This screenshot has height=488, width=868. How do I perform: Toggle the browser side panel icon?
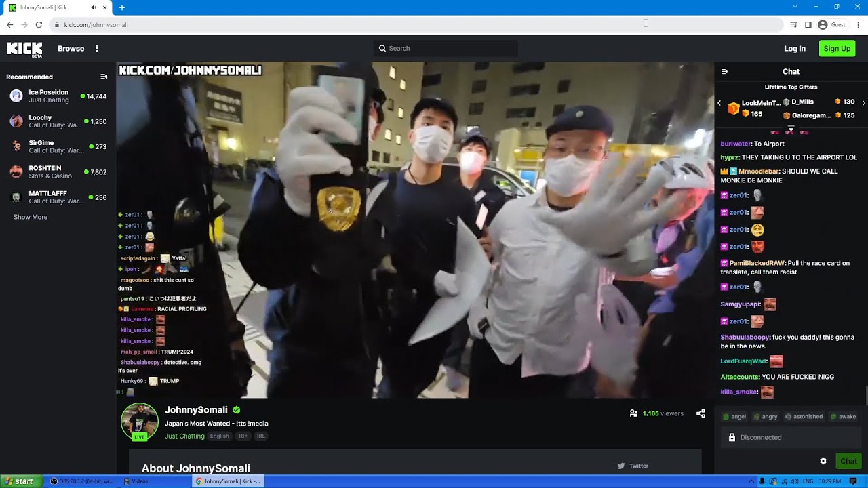pos(808,24)
